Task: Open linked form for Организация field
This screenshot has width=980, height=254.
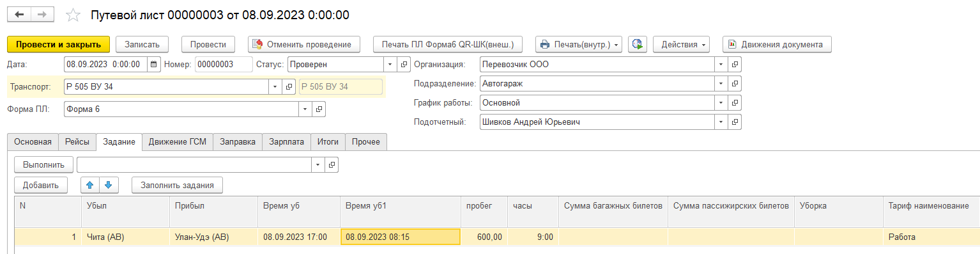Action: tap(735, 65)
